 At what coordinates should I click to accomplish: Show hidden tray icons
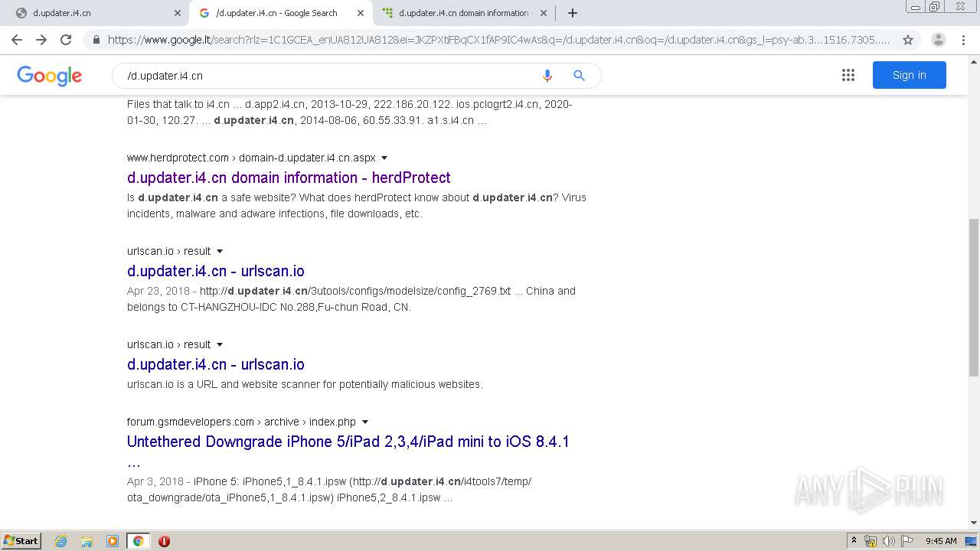(x=854, y=541)
